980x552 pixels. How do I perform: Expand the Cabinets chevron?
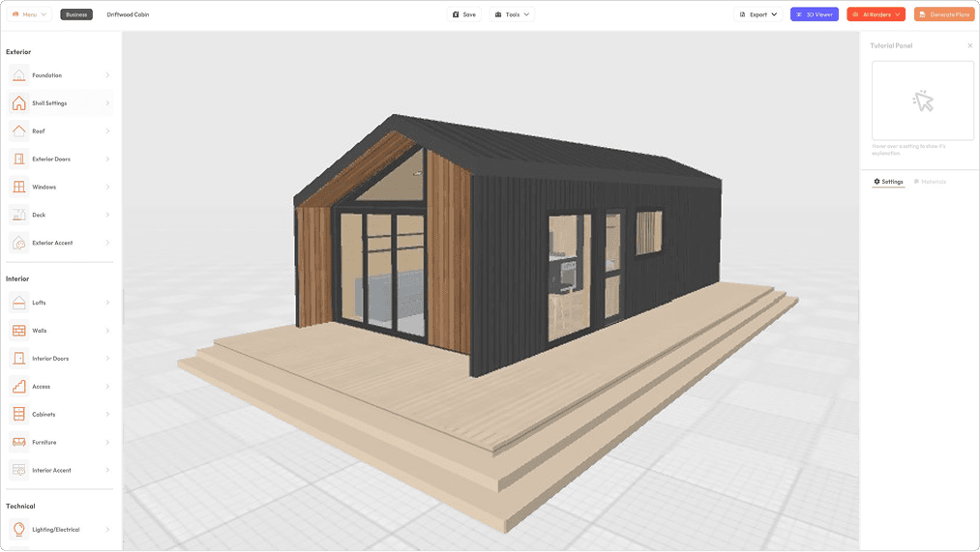(x=107, y=414)
